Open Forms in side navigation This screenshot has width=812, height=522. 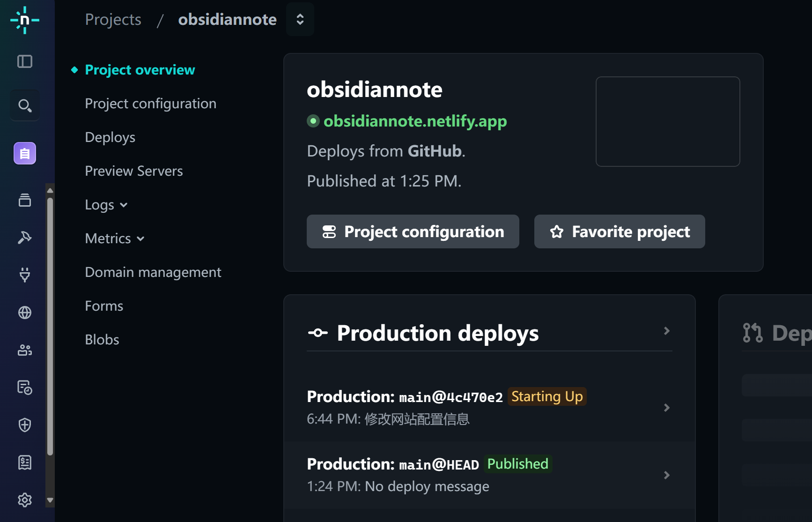click(x=104, y=306)
